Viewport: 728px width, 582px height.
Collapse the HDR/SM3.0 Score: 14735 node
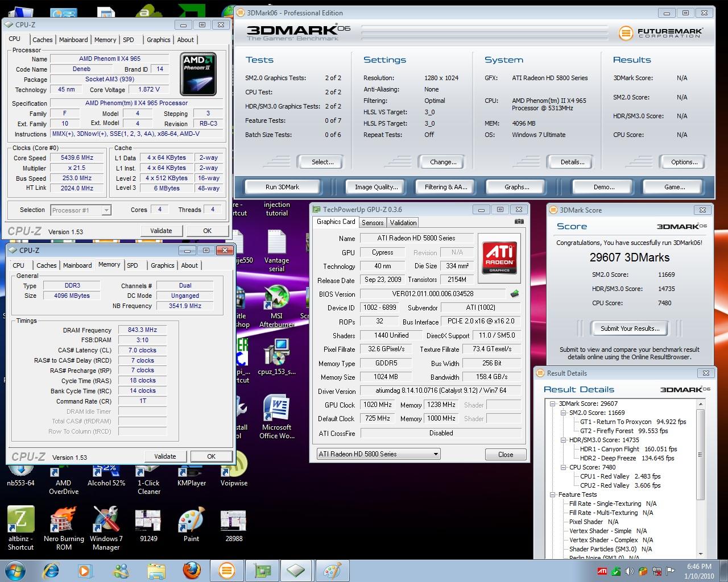pyautogui.click(x=562, y=440)
